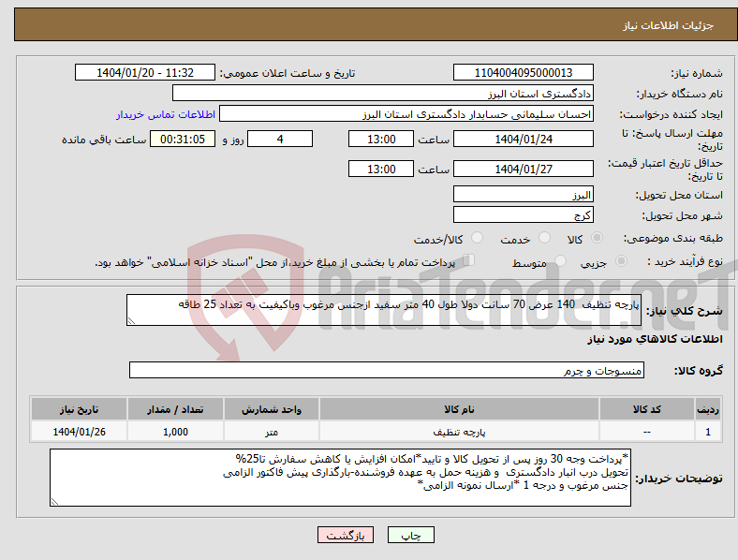Click the heading اطلاعات کالاهای مورد نیاز

[655, 340]
